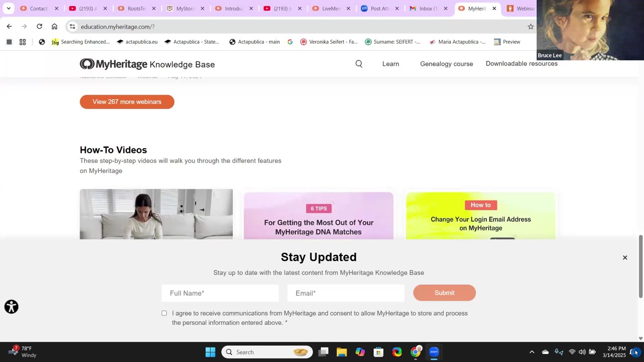This screenshot has height=362, width=644.
Task: Click the Knowledge Base search magnifier icon
Action: pos(359,64)
